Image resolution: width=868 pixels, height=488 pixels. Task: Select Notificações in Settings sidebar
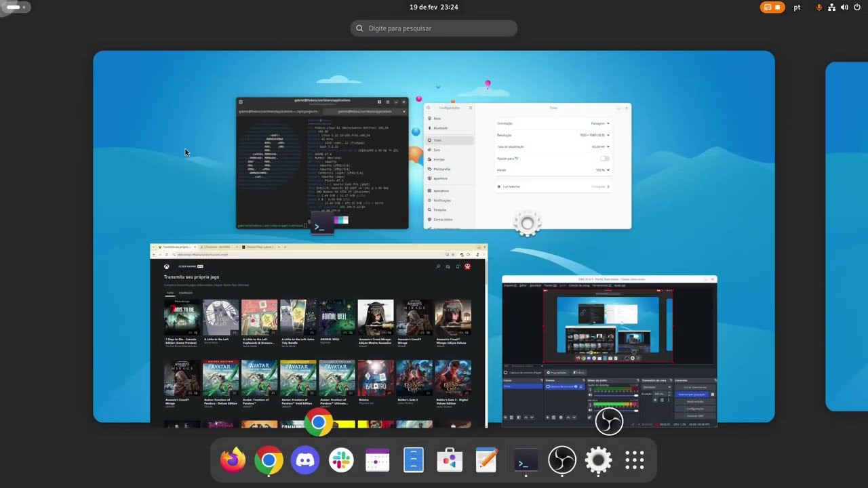click(x=449, y=201)
